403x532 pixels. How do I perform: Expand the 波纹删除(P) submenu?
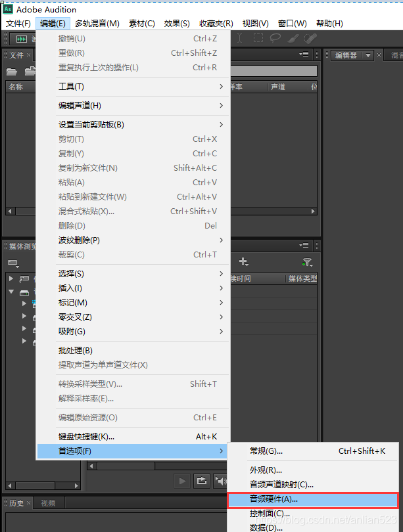tap(133, 240)
